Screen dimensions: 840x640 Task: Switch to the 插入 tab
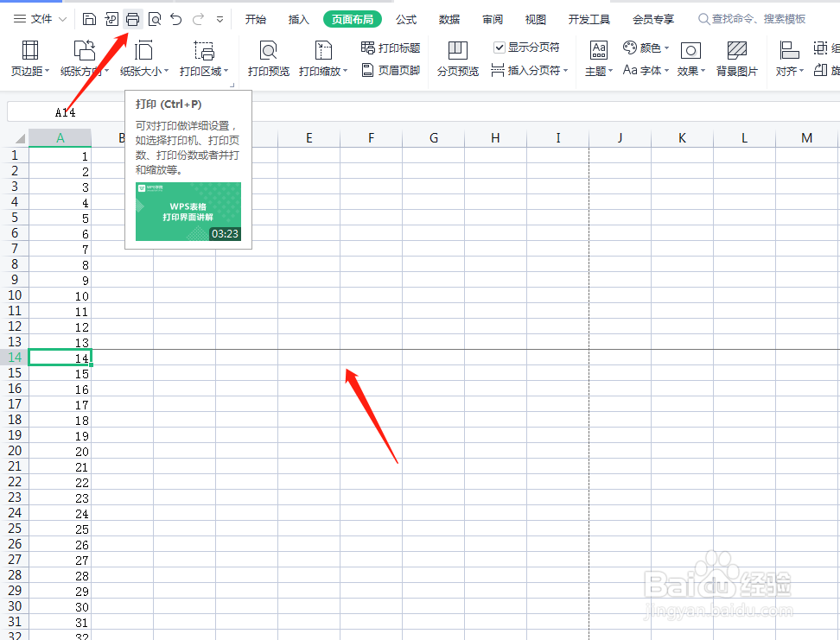click(x=298, y=19)
